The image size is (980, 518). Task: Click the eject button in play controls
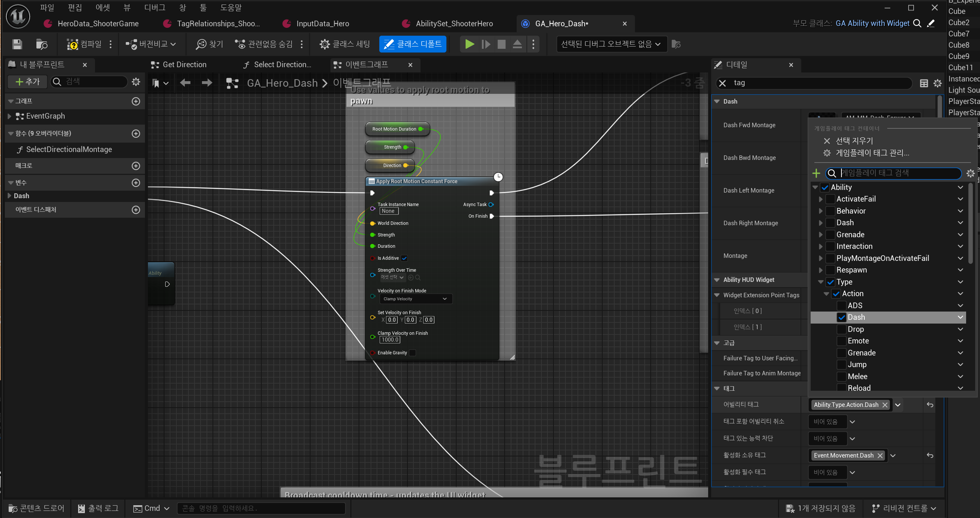[x=517, y=44]
